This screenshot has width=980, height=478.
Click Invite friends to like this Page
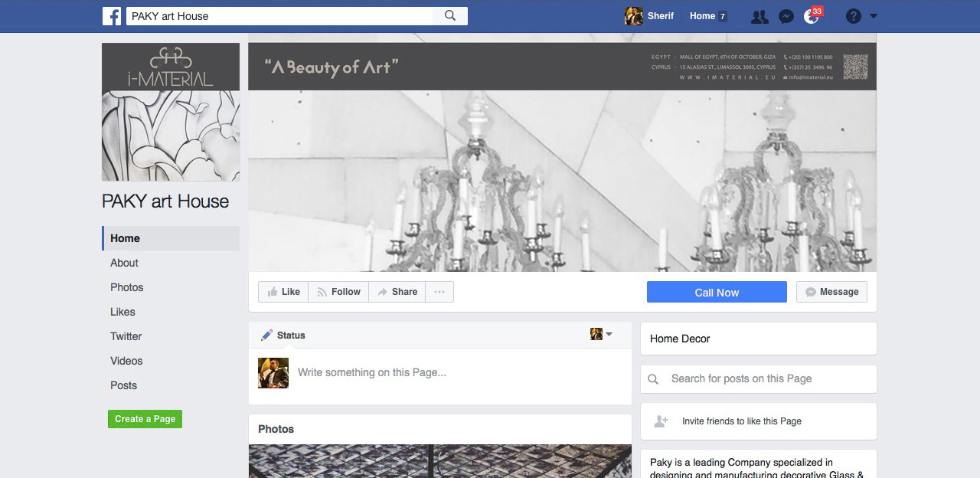[x=742, y=421]
